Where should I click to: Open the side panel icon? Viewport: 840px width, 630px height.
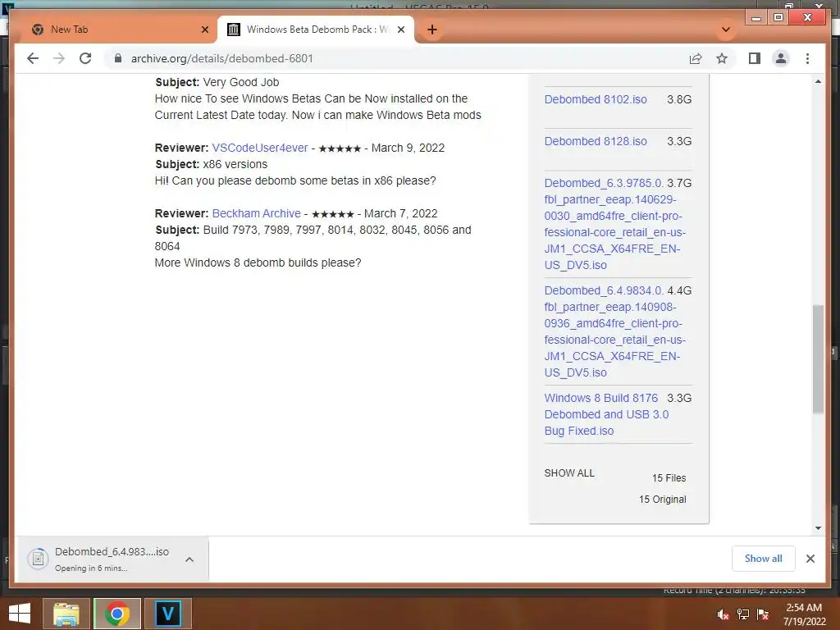click(x=755, y=58)
